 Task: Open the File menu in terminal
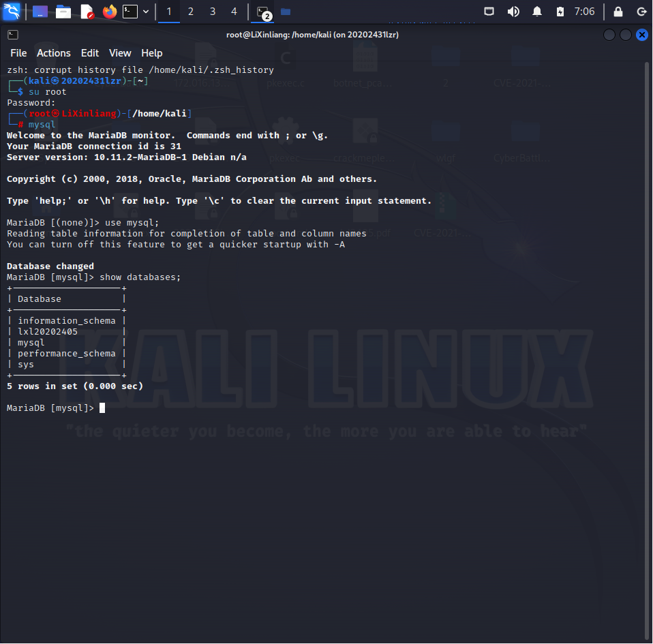[18, 53]
